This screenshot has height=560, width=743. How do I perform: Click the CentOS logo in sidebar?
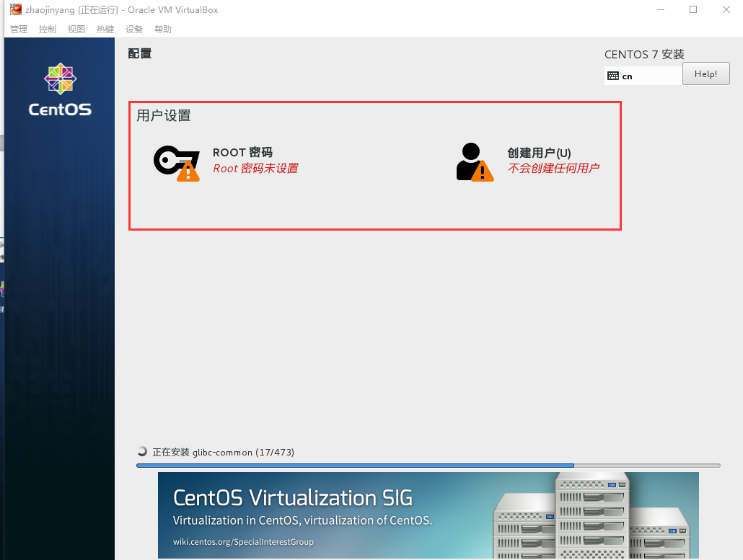click(x=60, y=90)
